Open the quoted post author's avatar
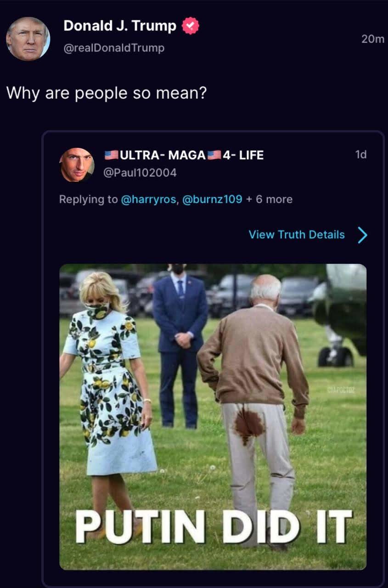The image size is (388, 588). tap(77, 164)
